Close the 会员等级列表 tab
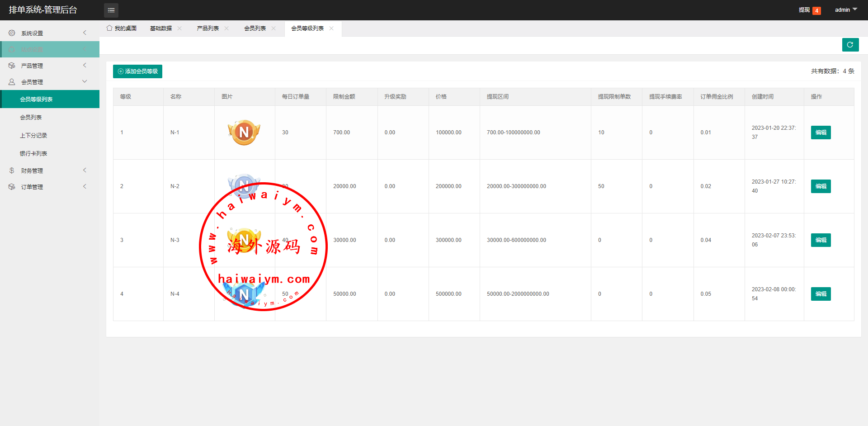 click(x=331, y=28)
